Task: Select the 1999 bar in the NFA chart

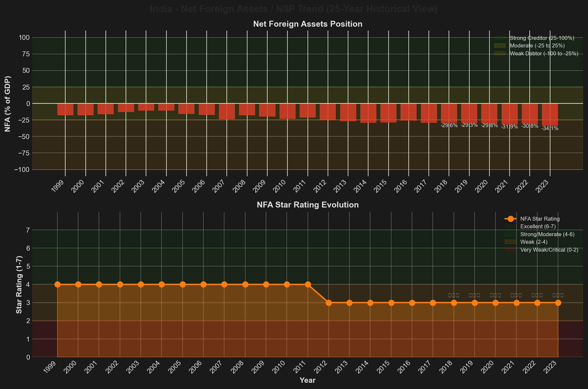Action: (65, 109)
